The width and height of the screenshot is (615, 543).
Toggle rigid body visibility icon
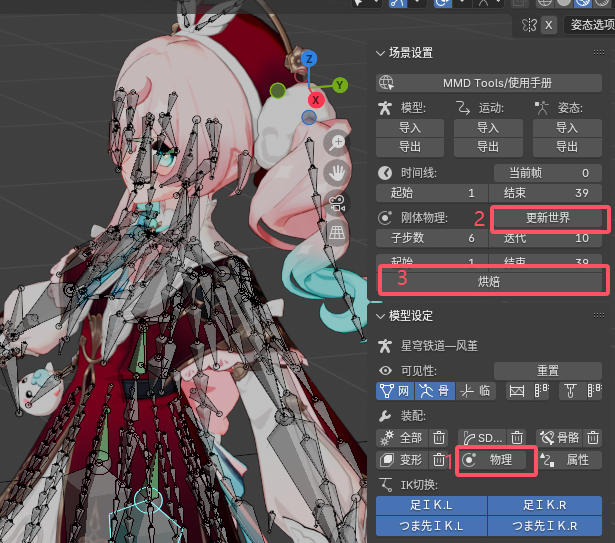(x=517, y=391)
